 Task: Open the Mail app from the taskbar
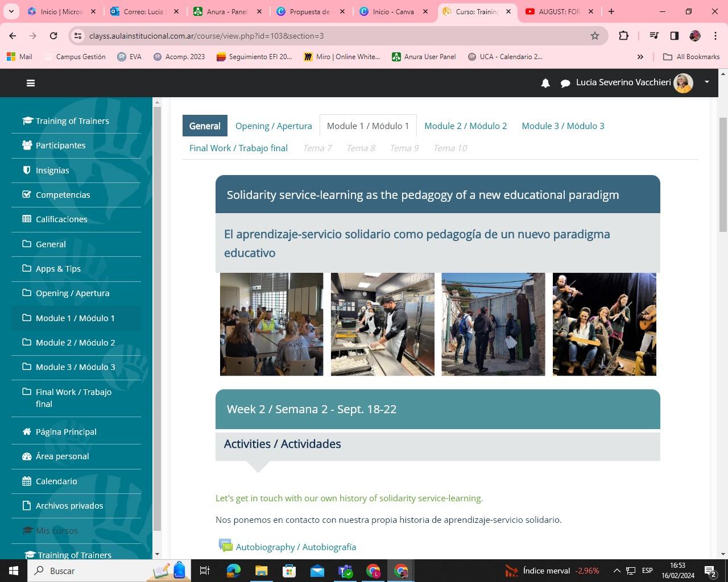317,571
